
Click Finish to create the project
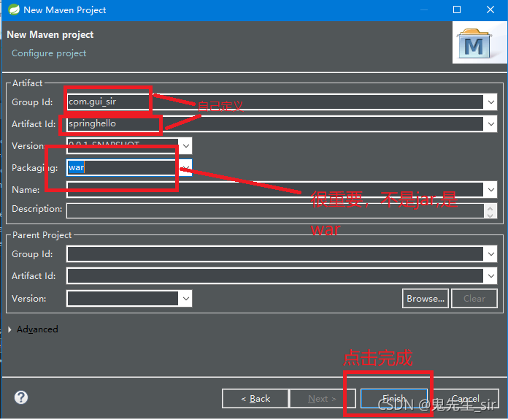(394, 399)
